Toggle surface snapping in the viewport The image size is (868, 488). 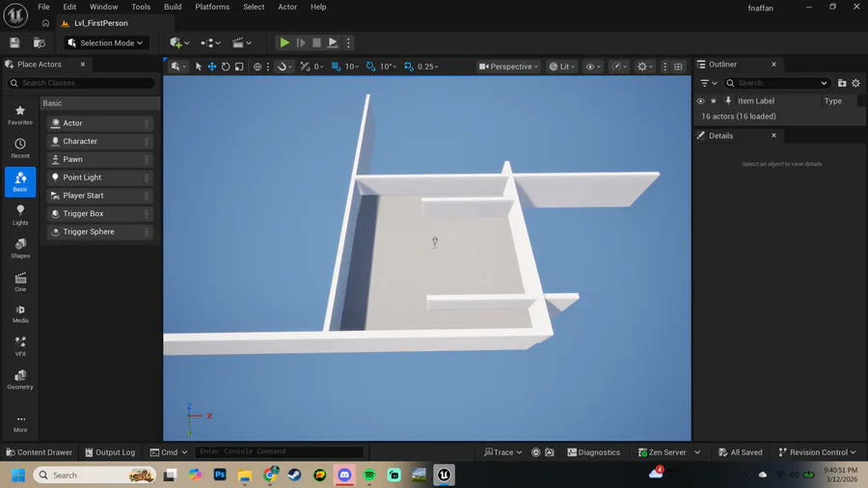[284, 67]
